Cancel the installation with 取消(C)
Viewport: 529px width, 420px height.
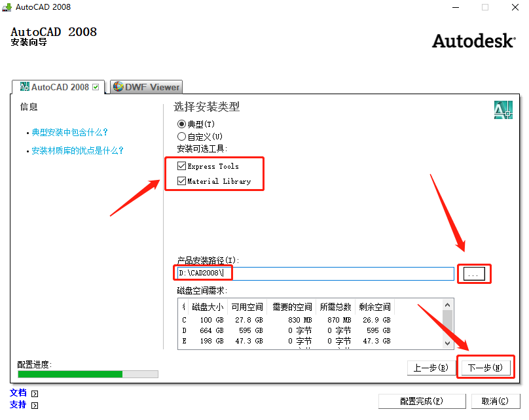click(495, 401)
